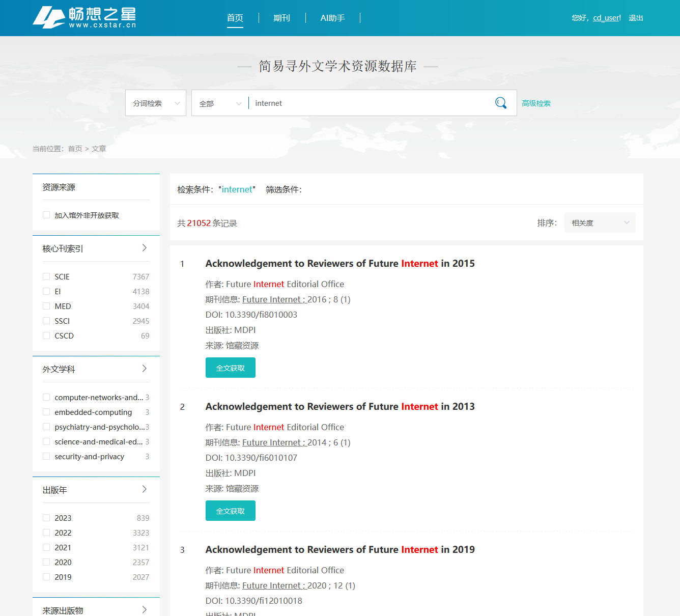Open the 高级检索 advanced search link
The height and width of the screenshot is (616, 680).
point(536,103)
